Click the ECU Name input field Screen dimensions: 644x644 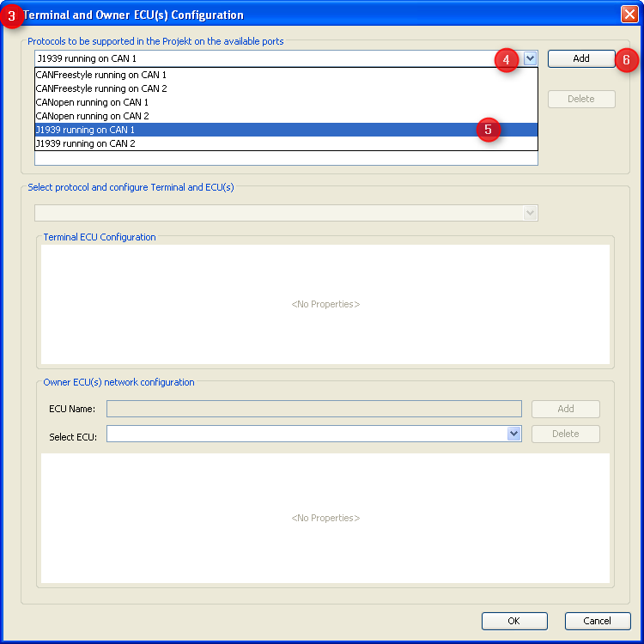pyautogui.click(x=314, y=409)
